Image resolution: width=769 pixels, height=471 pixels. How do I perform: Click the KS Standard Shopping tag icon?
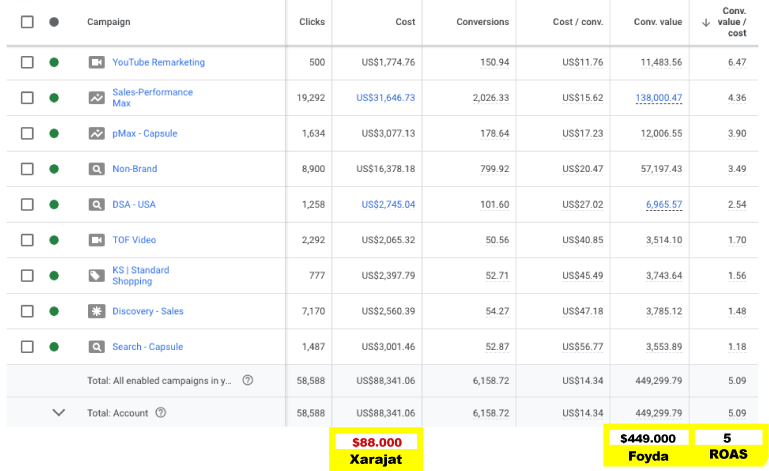point(96,276)
